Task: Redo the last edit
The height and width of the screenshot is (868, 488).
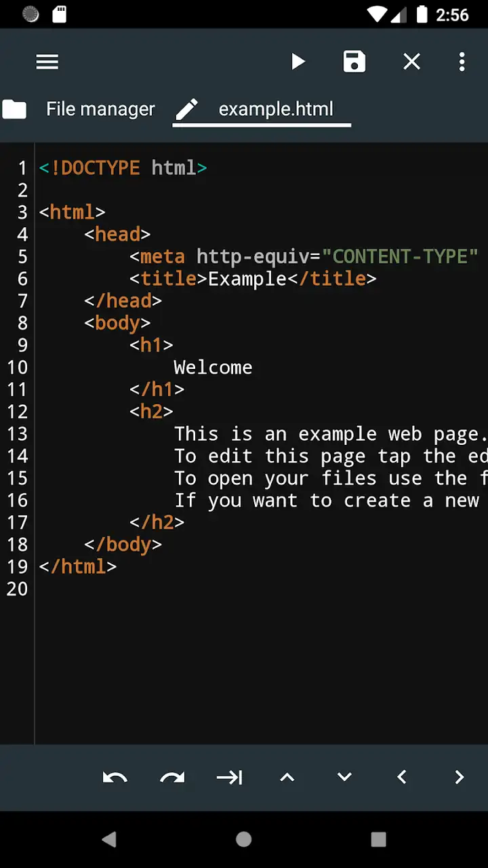Action: 172,777
